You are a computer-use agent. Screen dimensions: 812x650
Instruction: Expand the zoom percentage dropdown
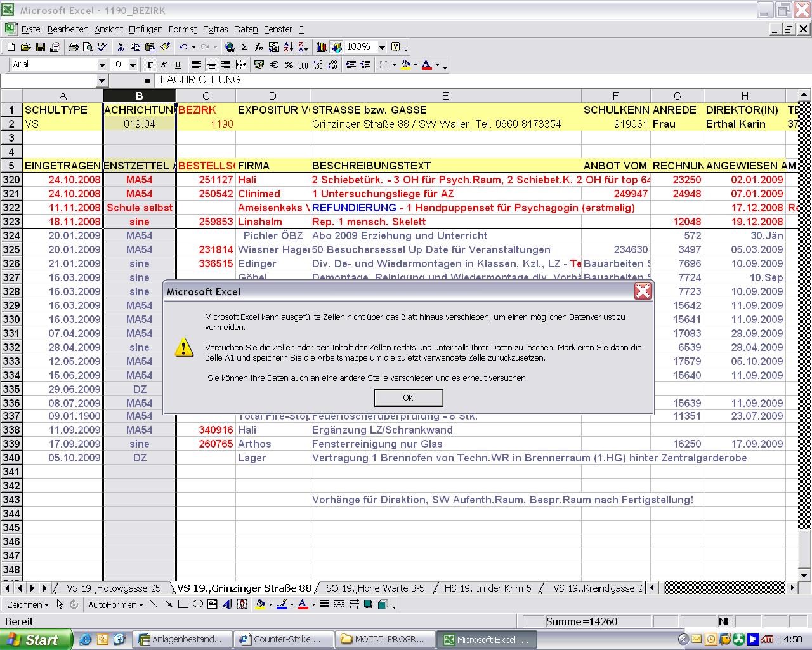click(382, 47)
